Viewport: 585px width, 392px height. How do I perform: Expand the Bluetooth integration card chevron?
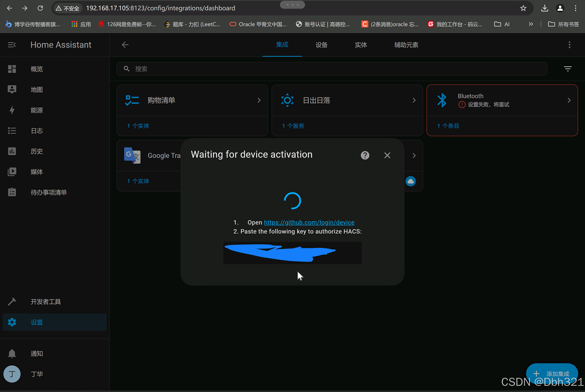569,100
